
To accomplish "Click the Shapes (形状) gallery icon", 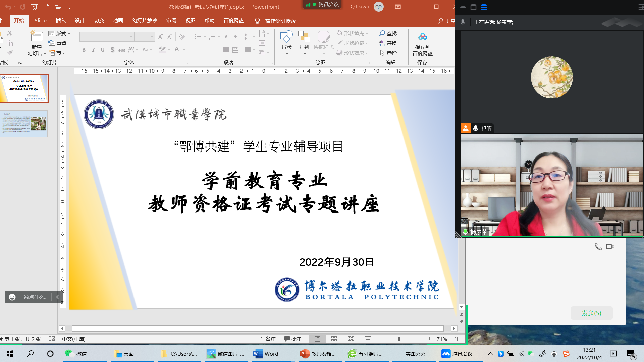I will click(286, 37).
